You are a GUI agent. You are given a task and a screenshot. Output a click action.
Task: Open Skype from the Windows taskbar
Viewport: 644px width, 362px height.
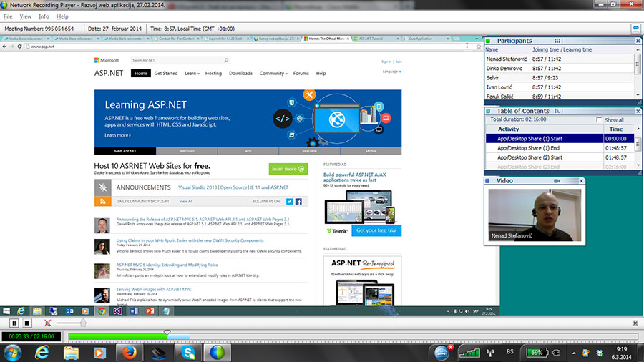[x=188, y=353]
